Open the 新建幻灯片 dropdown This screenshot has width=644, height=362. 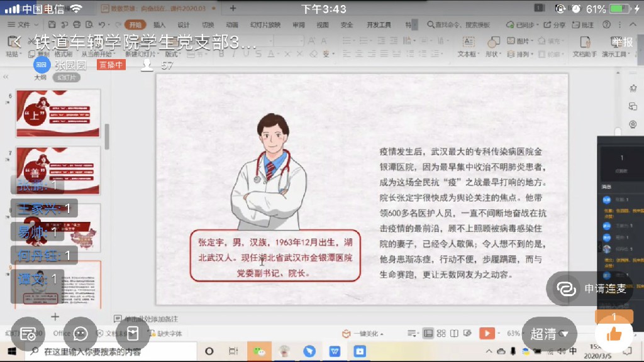[x=142, y=54]
